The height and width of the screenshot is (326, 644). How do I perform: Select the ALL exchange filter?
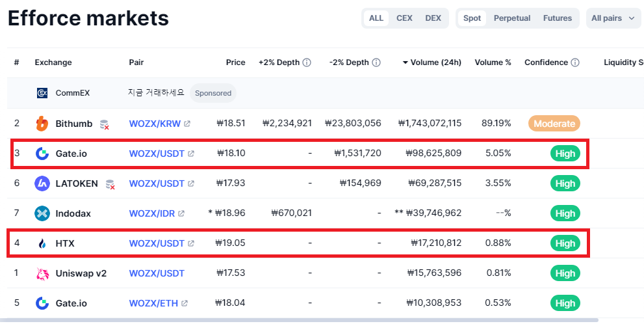point(376,18)
